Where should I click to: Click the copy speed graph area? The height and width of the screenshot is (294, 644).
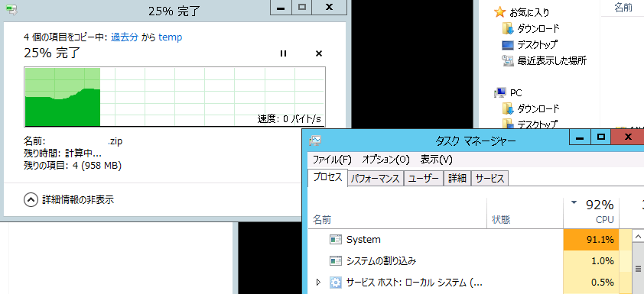tap(175, 97)
